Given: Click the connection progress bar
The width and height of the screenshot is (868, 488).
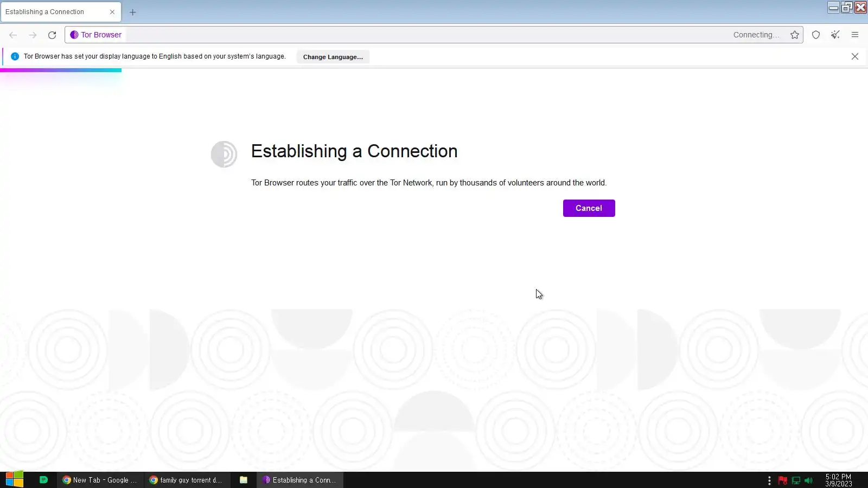Looking at the screenshot, I should (x=61, y=70).
